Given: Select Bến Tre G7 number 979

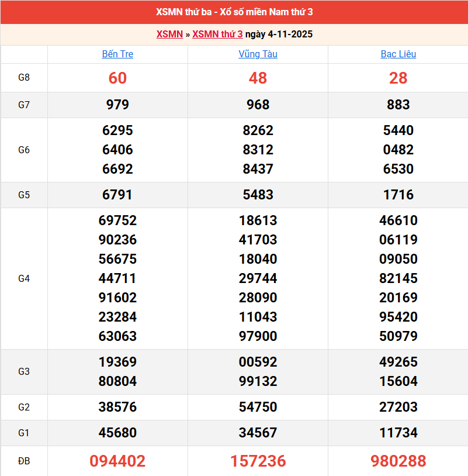Looking at the screenshot, I should pos(117,105).
